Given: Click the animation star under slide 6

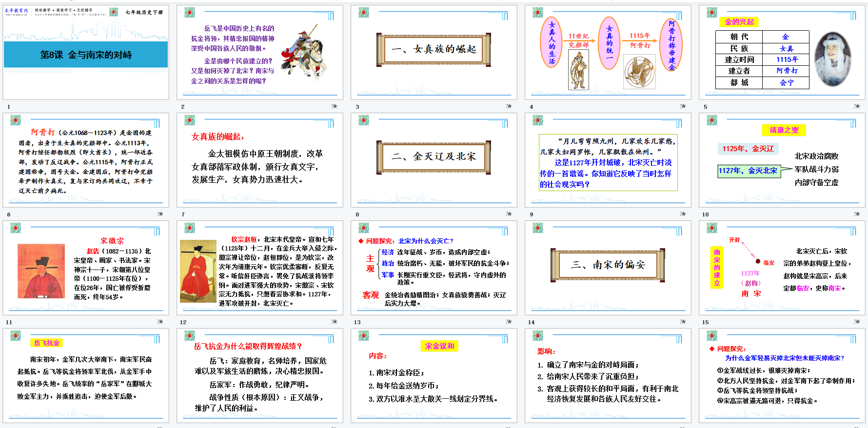Looking at the screenshot, I should (160, 214).
